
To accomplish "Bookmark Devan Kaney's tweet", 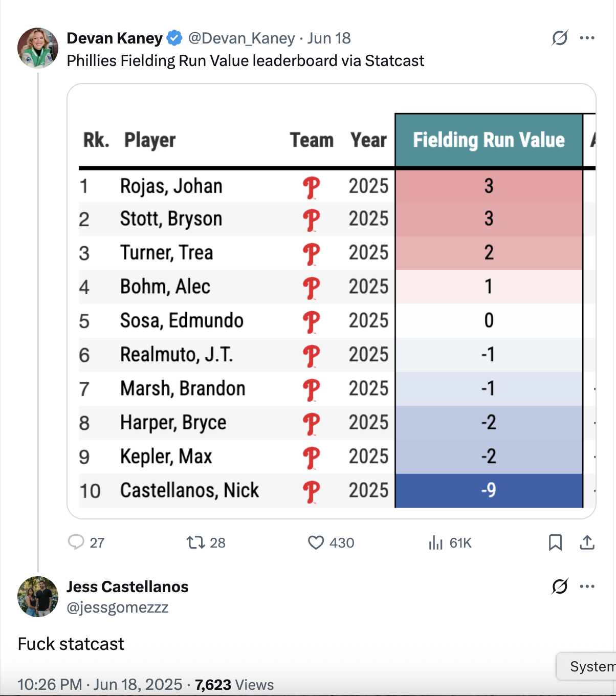I will tap(555, 542).
